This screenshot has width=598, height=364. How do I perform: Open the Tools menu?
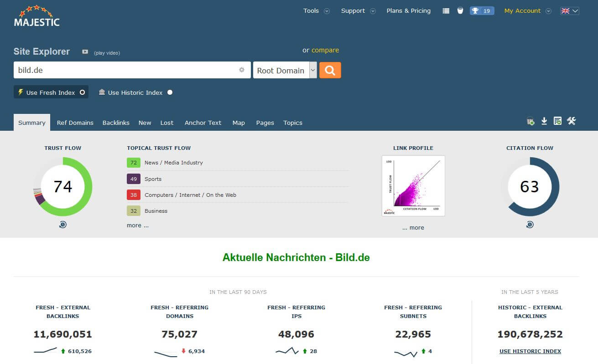311,11
